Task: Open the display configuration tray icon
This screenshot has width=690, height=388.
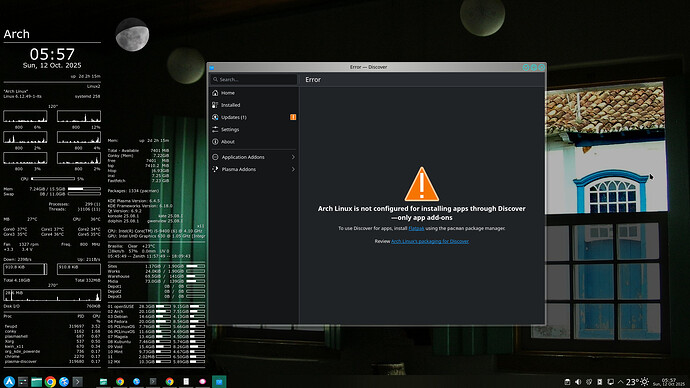Action: (x=610, y=382)
